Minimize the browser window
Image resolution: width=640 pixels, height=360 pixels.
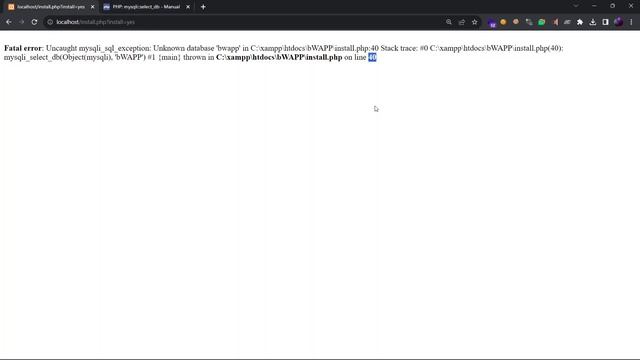(594, 6)
